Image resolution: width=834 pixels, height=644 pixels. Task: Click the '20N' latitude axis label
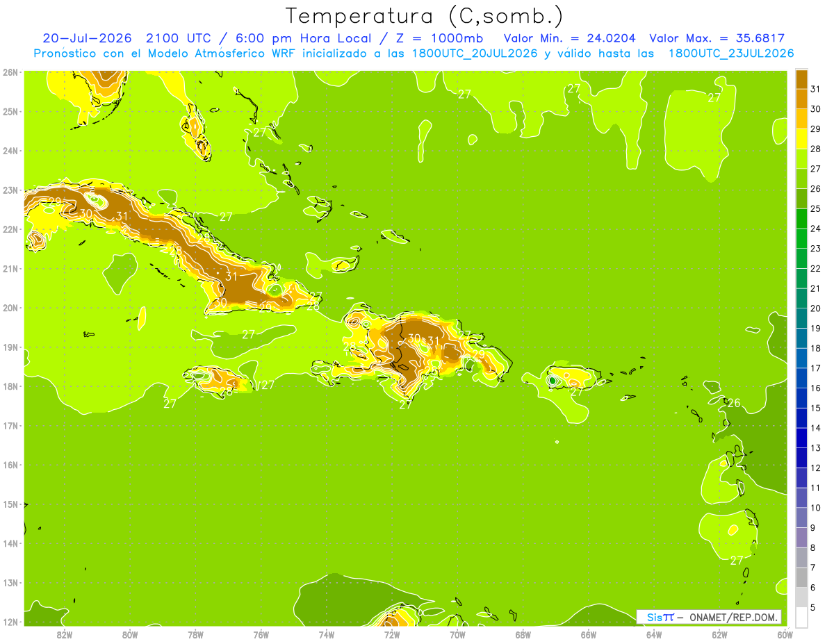click(10, 308)
